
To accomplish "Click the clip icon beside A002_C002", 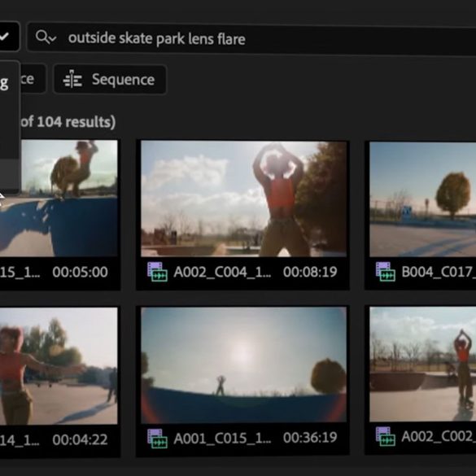I will pos(385,436).
